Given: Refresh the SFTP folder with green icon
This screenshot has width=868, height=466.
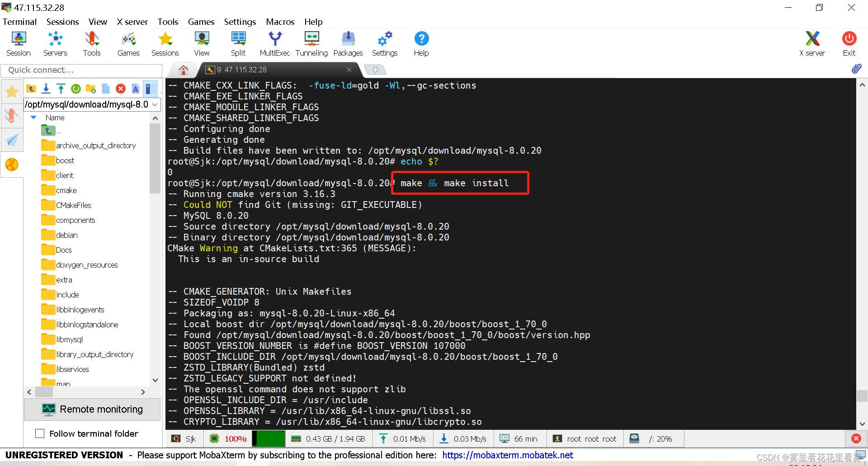Looking at the screenshot, I should coord(76,89).
